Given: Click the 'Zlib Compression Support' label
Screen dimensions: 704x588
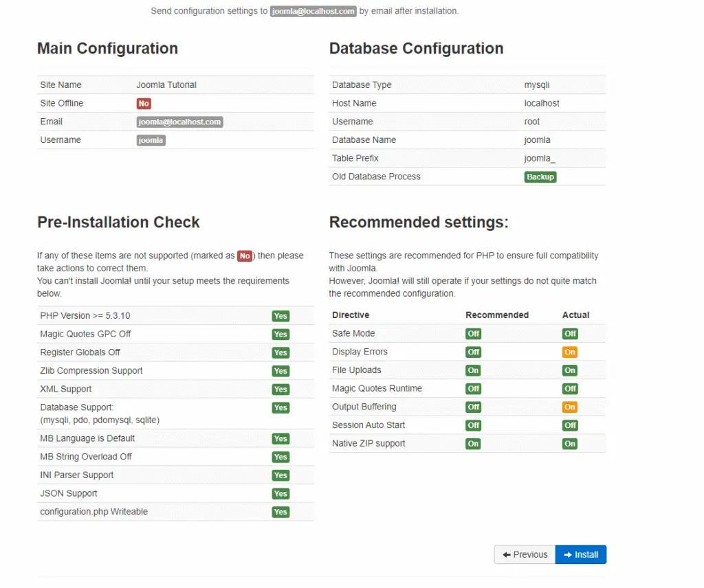Looking at the screenshot, I should point(91,371).
